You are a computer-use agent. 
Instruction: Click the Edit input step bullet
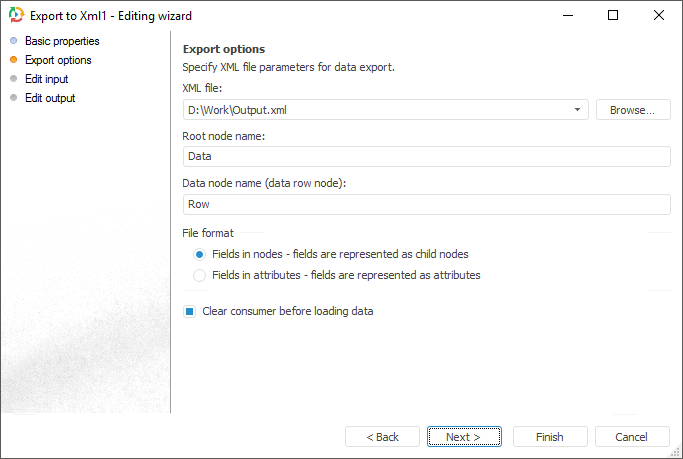[13, 79]
